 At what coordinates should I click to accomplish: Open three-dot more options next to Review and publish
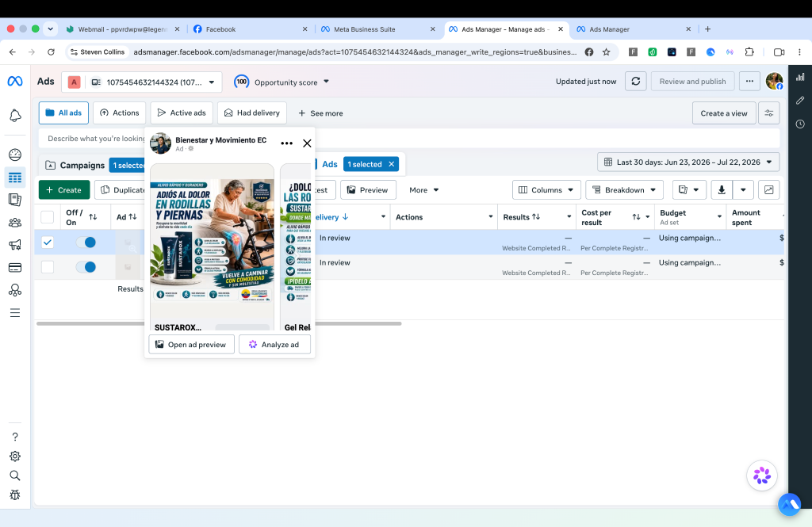point(749,82)
